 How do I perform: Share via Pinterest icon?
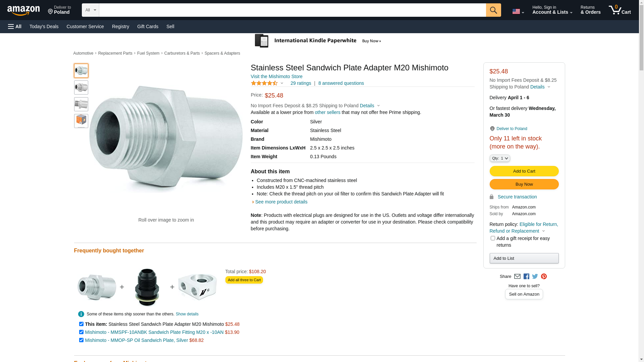pos(544,277)
